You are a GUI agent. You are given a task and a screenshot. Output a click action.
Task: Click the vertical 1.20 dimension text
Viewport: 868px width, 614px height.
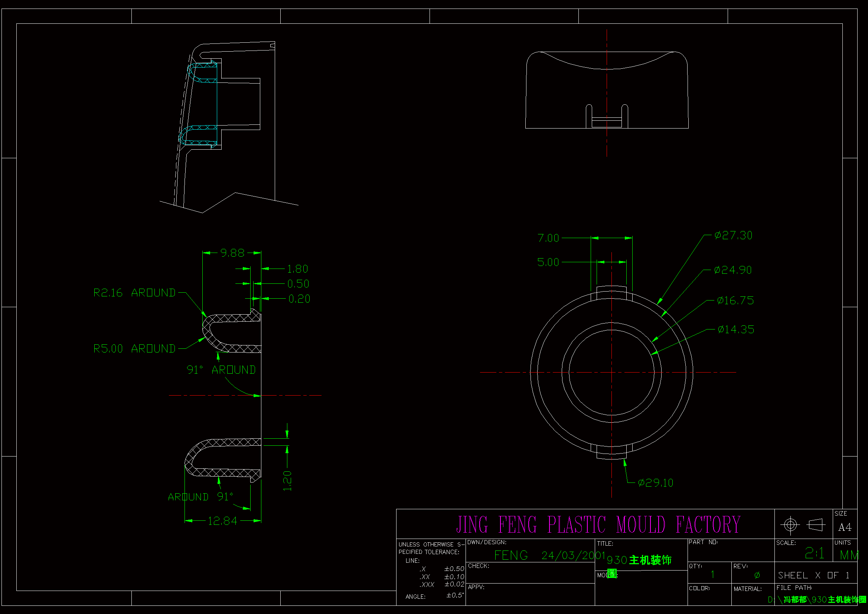coord(287,481)
